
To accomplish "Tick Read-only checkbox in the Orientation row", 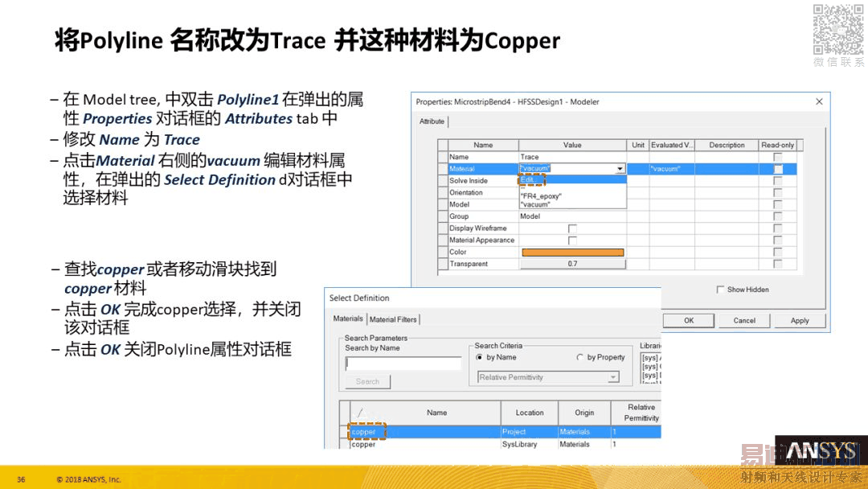I will [778, 193].
